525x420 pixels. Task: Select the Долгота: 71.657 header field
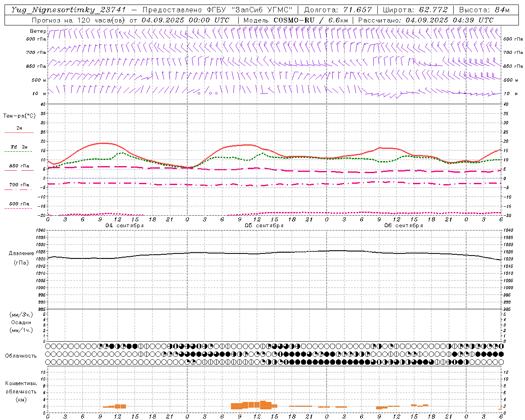point(338,10)
